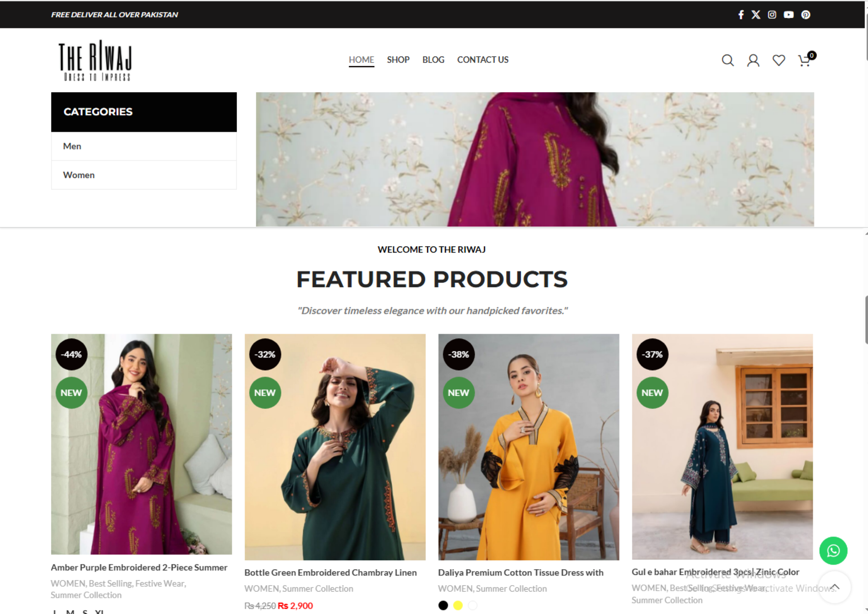The width and height of the screenshot is (868, 614).
Task: Open the Facebook page icon
Action: (x=740, y=15)
